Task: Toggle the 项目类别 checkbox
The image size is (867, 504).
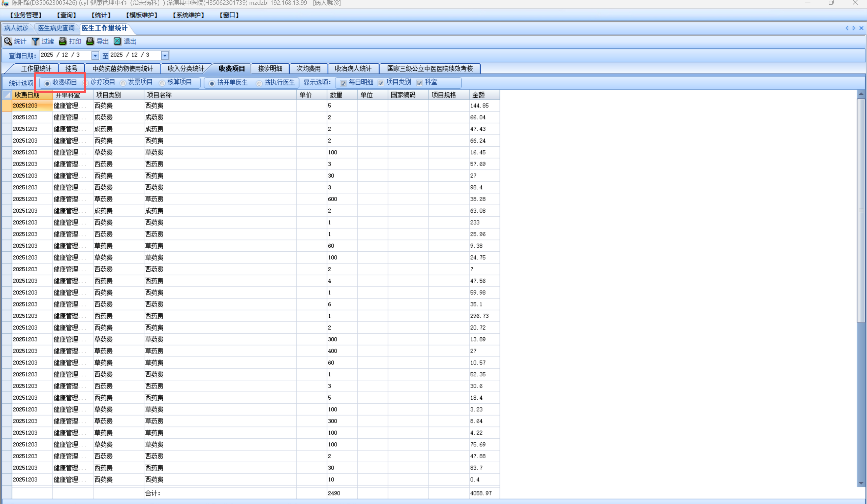Action: (381, 83)
